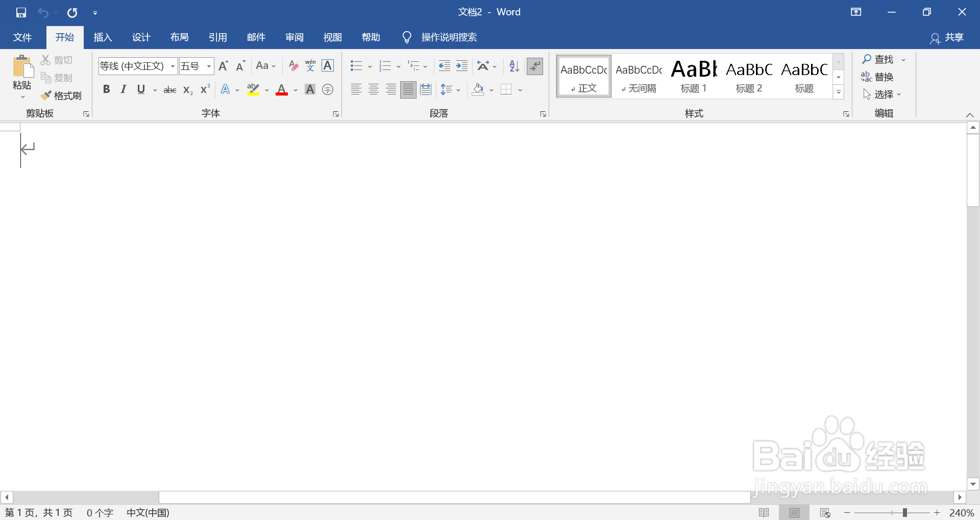The height and width of the screenshot is (520, 980).
Task: Open font size dropdown 五号
Action: [209, 66]
